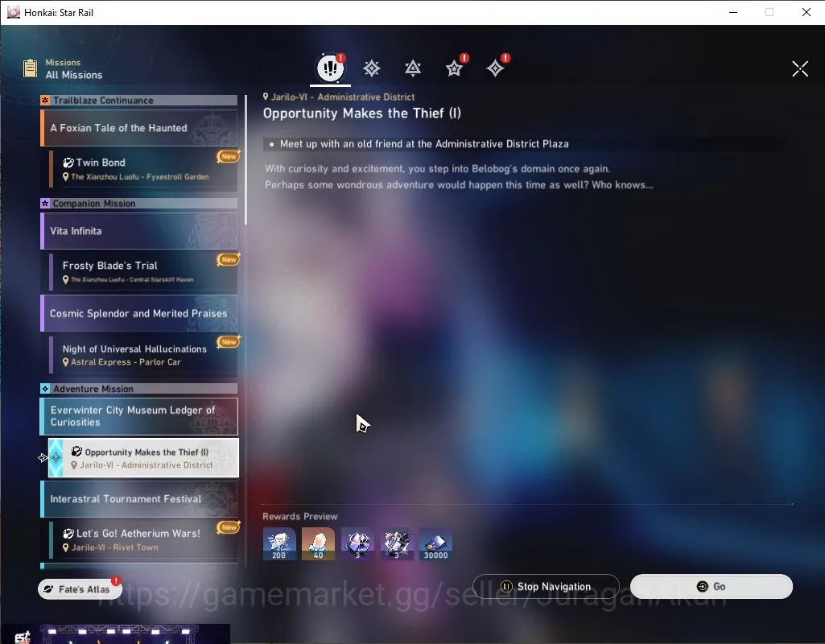Click the Honkai: Star Rail window icon
Screen dimensions: 825x644
[13, 12]
